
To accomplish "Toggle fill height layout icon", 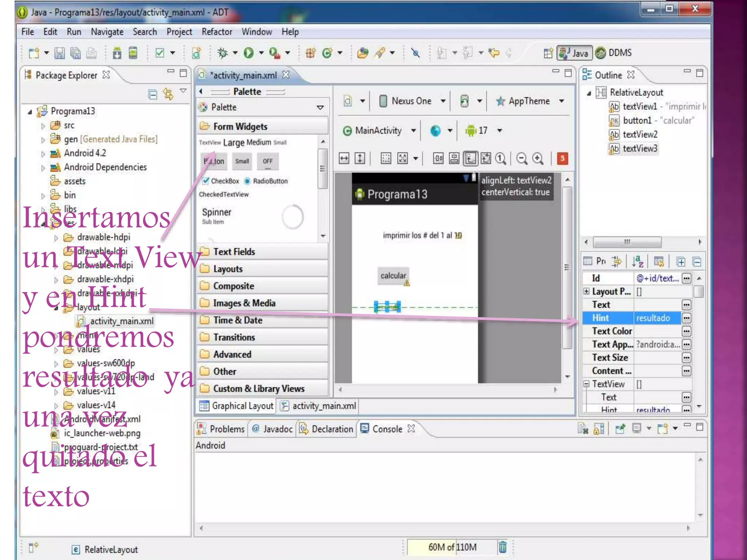I will [360, 158].
